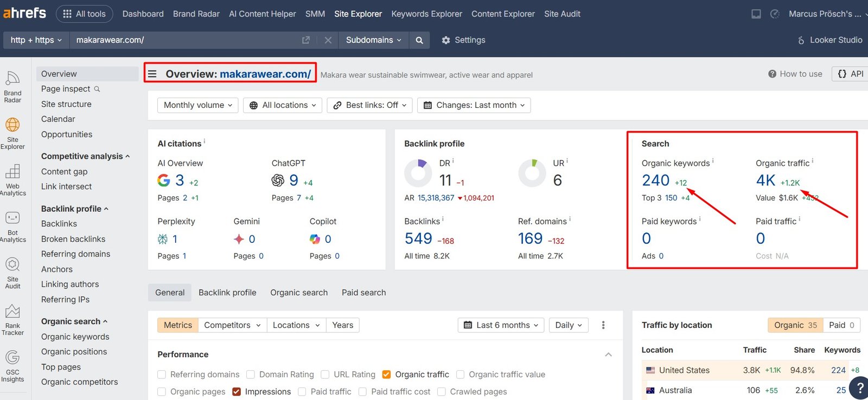868x400 pixels.
Task: Enable the Referring domains checkbox
Action: 162,375
